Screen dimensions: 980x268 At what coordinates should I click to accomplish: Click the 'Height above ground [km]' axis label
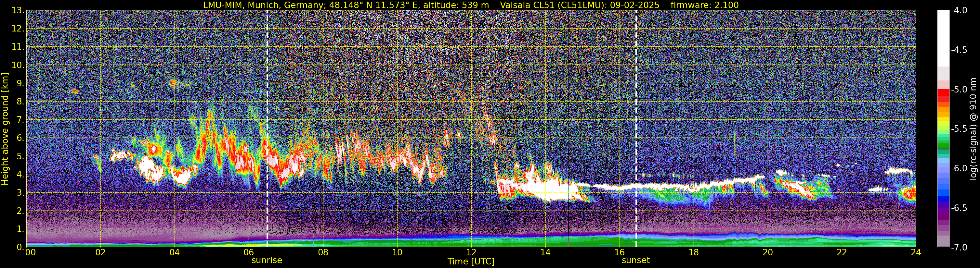click(x=5, y=129)
